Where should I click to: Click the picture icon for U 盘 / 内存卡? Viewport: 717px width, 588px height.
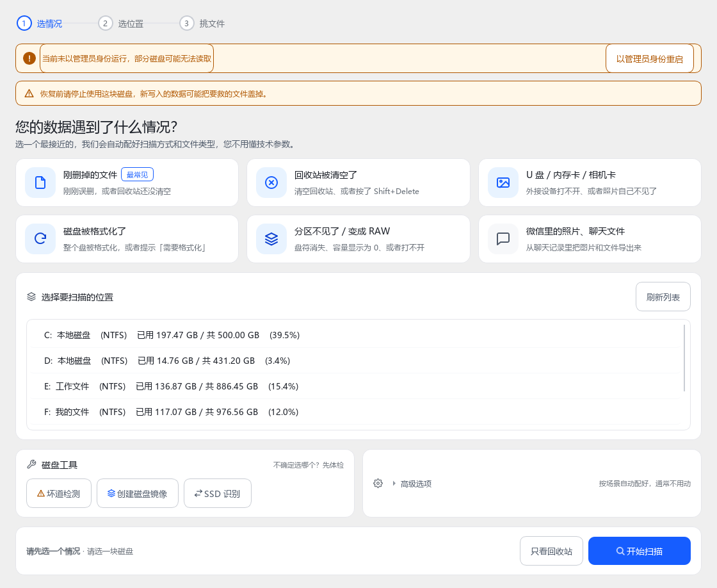(x=503, y=183)
